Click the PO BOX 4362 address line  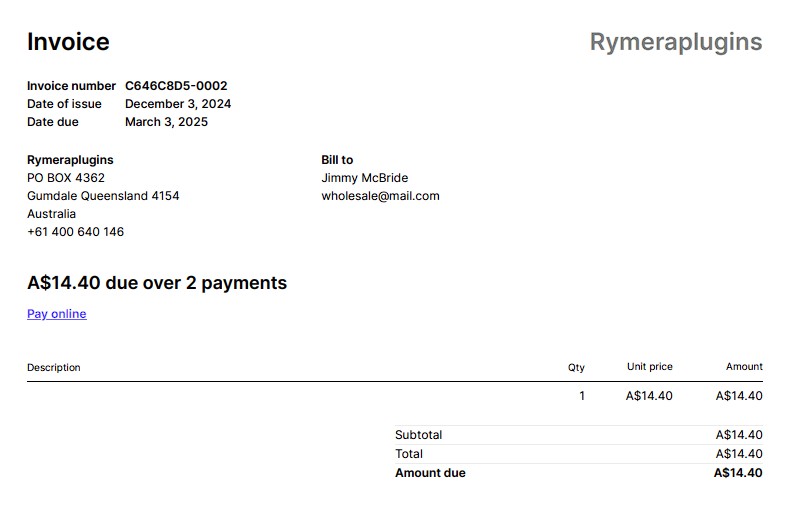point(66,178)
